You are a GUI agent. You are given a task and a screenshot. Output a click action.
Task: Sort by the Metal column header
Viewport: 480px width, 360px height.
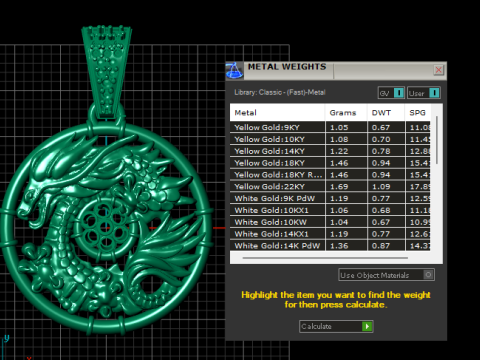click(277, 113)
